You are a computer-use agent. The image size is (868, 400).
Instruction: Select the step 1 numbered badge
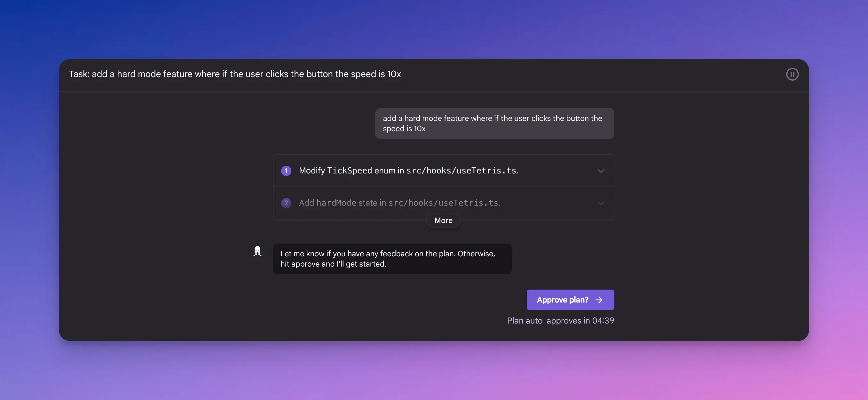[286, 171]
